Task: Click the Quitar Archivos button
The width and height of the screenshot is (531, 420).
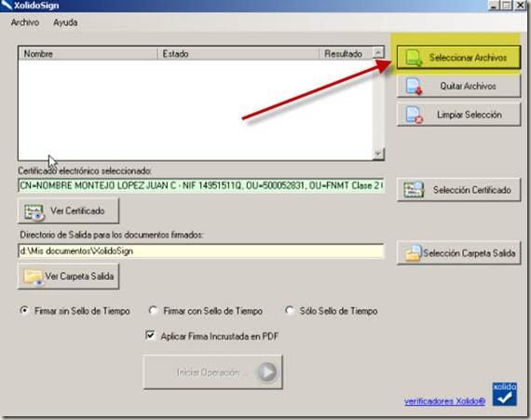Action: [458, 87]
